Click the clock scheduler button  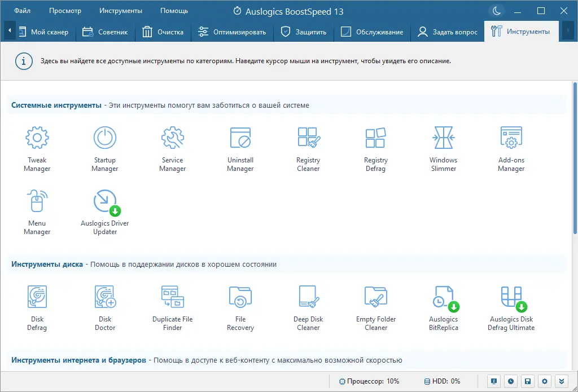tap(511, 381)
